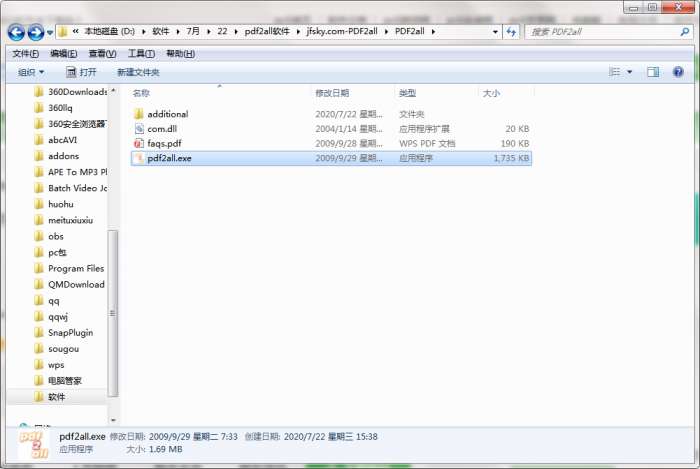
Task: Click 新建文件夹 button
Action: click(138, 72)
